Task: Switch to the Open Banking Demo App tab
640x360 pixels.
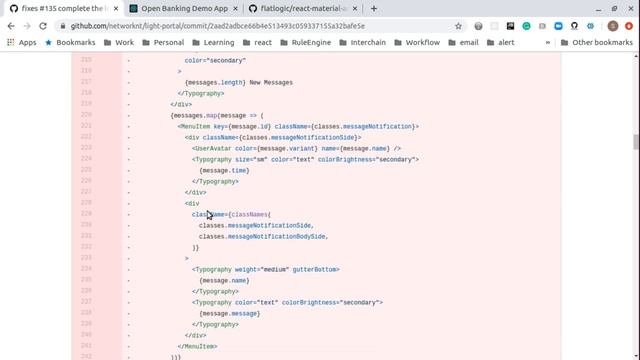Action: [x=184, y=9]
